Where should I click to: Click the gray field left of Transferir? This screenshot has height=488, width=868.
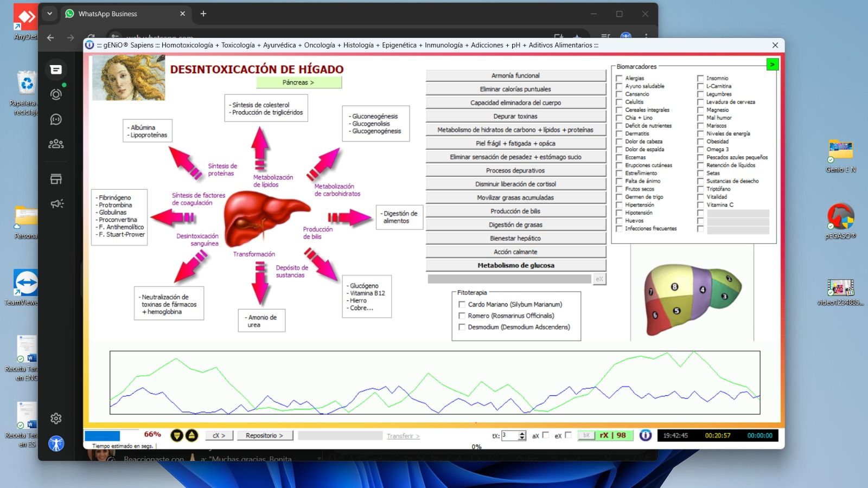click(x=340, y=435)
